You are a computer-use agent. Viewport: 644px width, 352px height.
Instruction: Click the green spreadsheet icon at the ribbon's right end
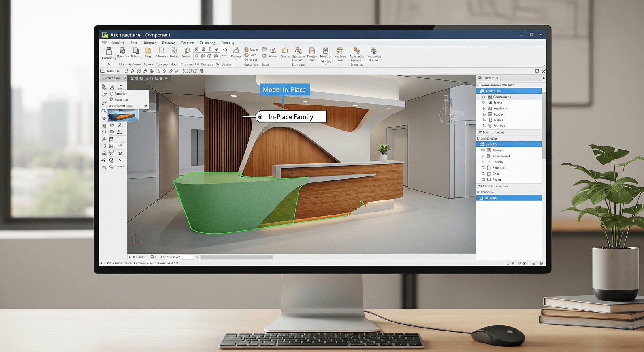[373, 51]
